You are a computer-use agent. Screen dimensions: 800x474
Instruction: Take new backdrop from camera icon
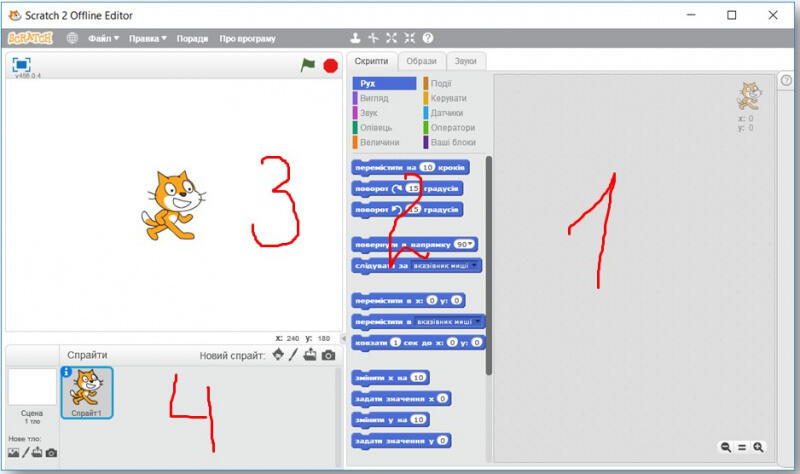[52, 453]
